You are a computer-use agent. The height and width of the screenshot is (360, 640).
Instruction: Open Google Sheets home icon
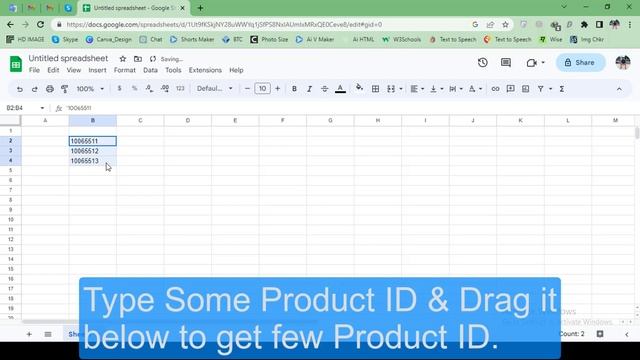16,64
